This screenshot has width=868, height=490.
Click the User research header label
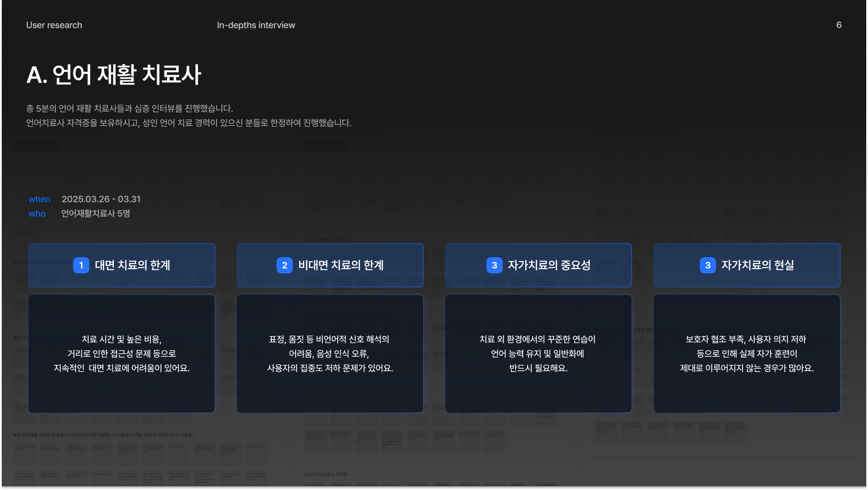(x=54, y=25)
